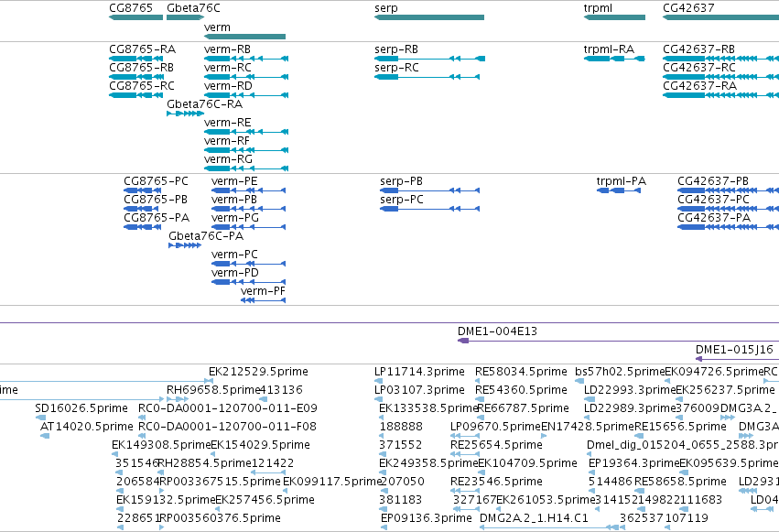Select the CG8765-PC protein feature
Viewport: 779px width, 532px height.
tap(143, 190)
